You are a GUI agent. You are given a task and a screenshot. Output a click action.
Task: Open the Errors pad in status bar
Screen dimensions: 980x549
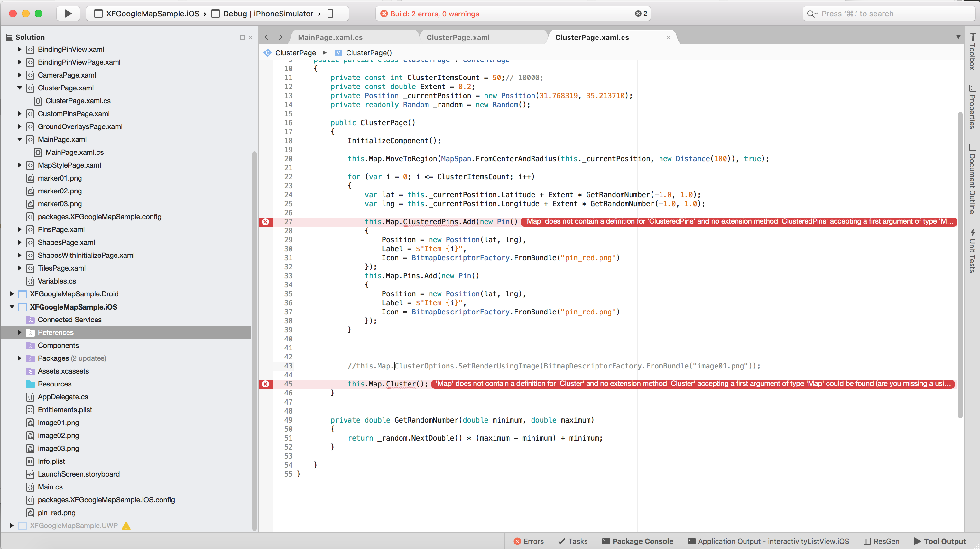pyautogui.click(x=528, y=541)
